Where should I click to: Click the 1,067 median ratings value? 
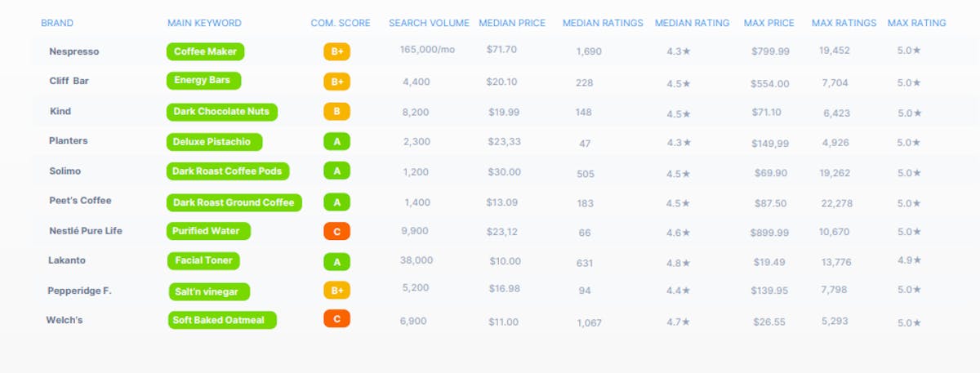[x=589, y=322]
